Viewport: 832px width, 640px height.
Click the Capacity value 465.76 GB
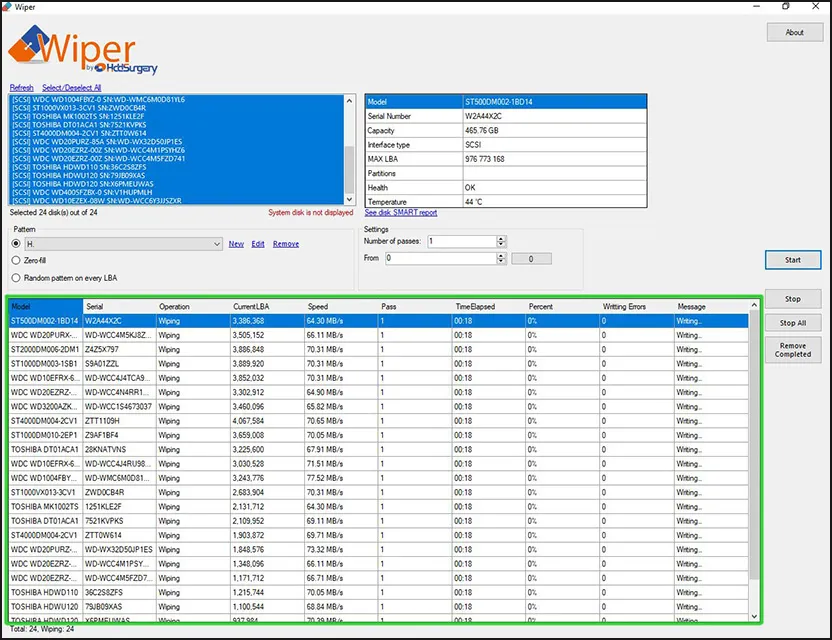pyautogui.click(x=555, y=131)
